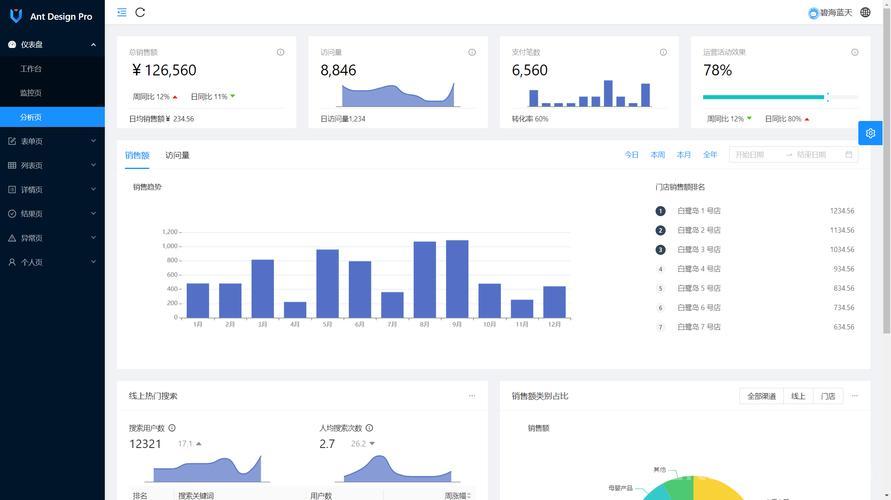Open the language globe icon
This screenshot has width=891, height=500.
[865, 12]
